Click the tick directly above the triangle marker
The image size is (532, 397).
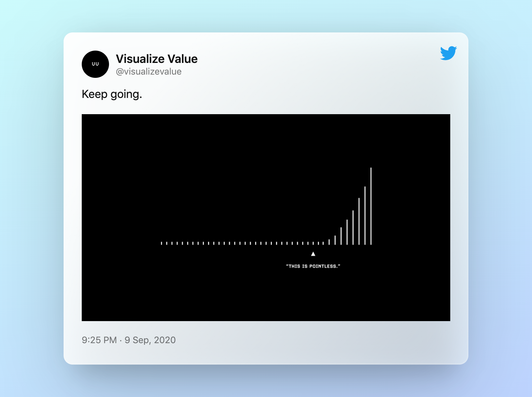pos(313,243)
